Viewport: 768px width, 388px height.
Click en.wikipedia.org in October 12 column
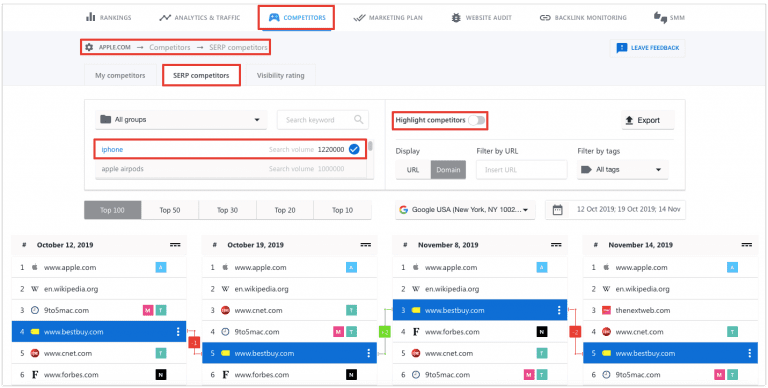click(x=71, y=289)
